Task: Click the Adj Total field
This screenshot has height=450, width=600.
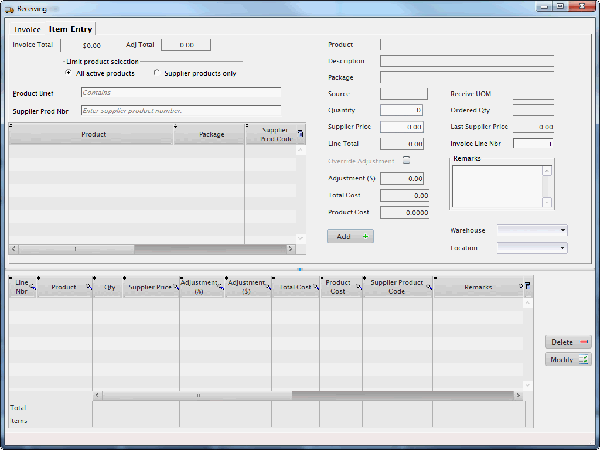Action: point(186,45)
